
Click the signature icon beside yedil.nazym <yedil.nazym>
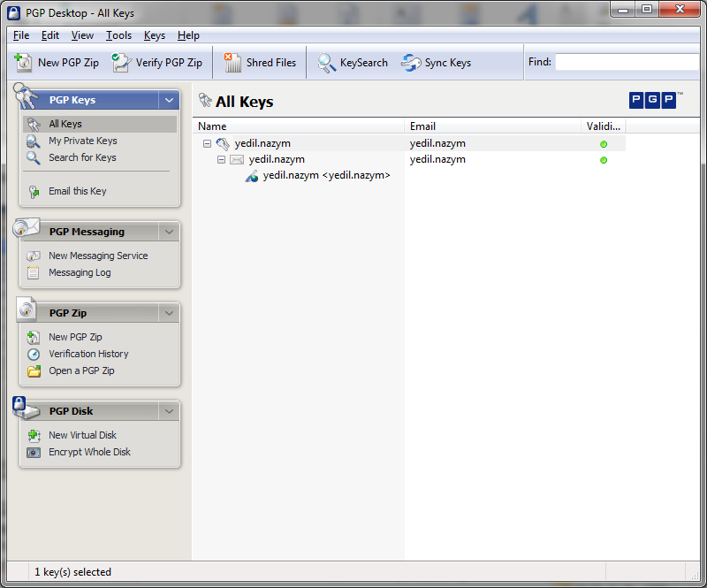pyautogui.click(x=252, y=176)
